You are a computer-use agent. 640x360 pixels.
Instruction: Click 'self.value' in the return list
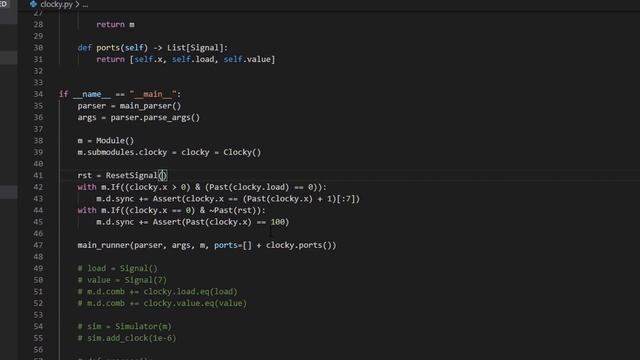click(x=247, y=60)
